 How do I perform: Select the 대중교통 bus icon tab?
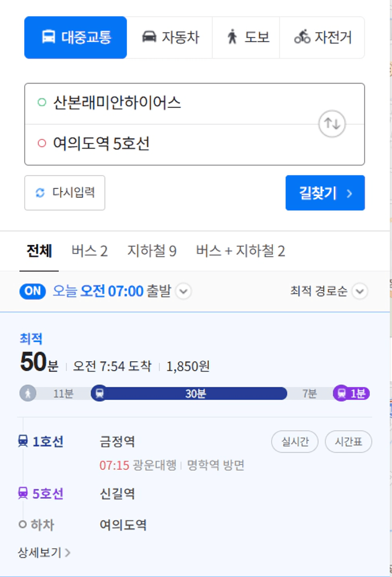coord(48,37)
